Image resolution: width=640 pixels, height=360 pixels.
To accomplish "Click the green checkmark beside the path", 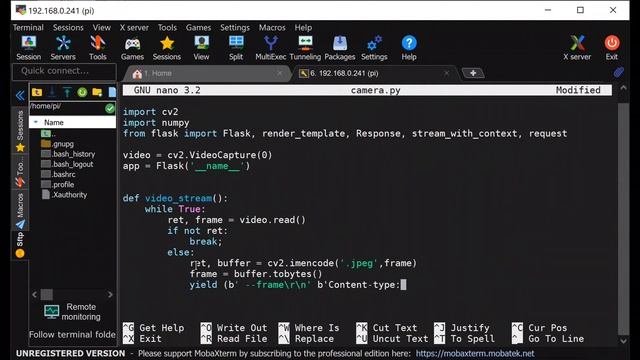I will pos(110,108).
